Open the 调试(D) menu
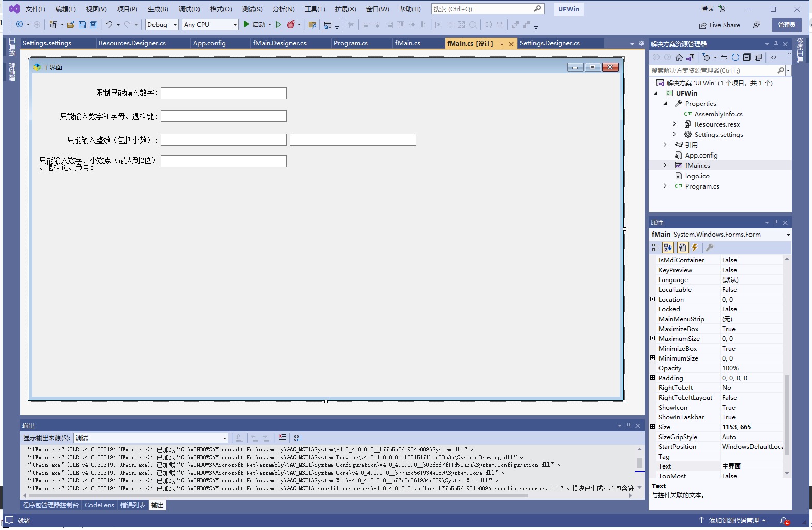The width and height of the screenshot is (812, 530). [189, 9]
